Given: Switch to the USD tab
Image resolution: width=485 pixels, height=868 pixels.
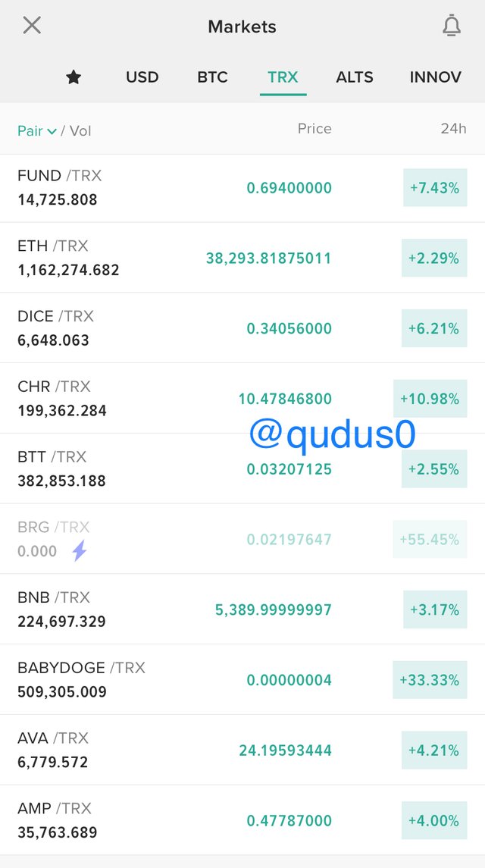Looking at the screenshot, I should click(x=142, y=77).
